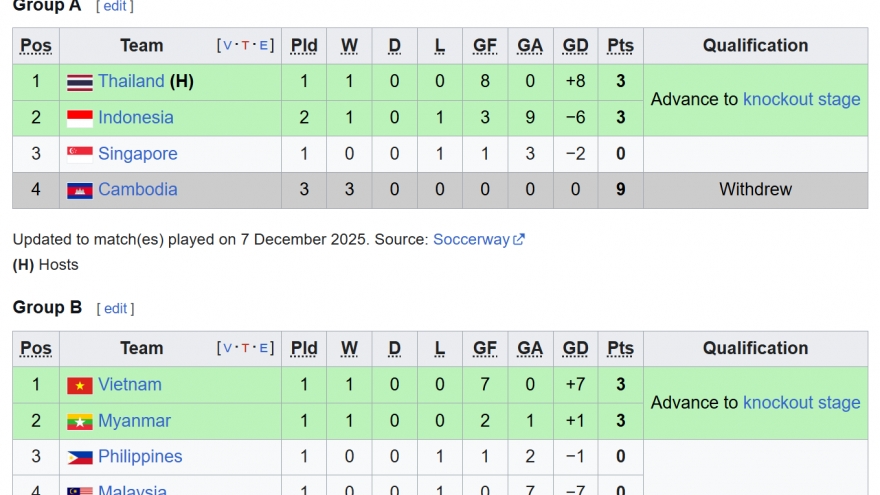Screen dimensions: 880x495
Task: Open the Indonesia team link
Action: tap(135, 118)
